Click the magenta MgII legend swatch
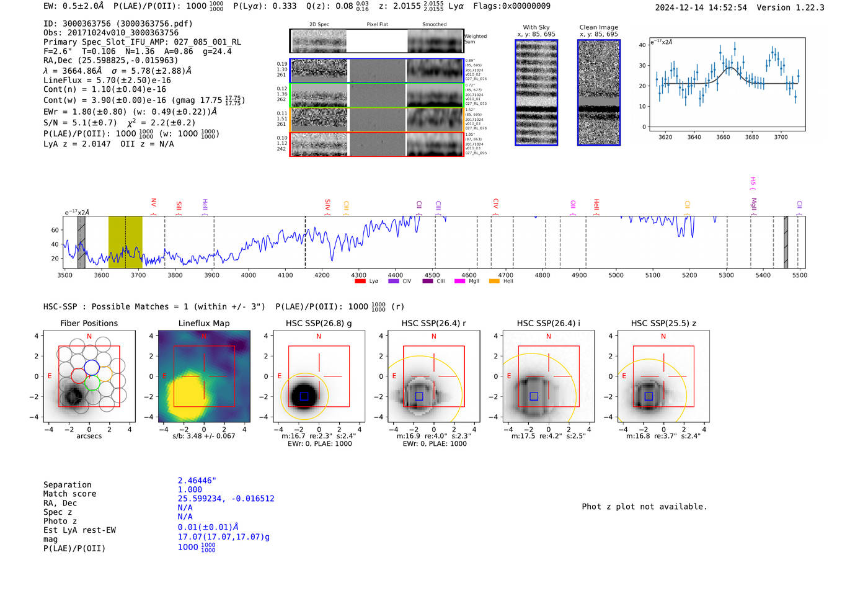Image resolution: width=868 pixels, height=591 pixels. click(459, 282)
